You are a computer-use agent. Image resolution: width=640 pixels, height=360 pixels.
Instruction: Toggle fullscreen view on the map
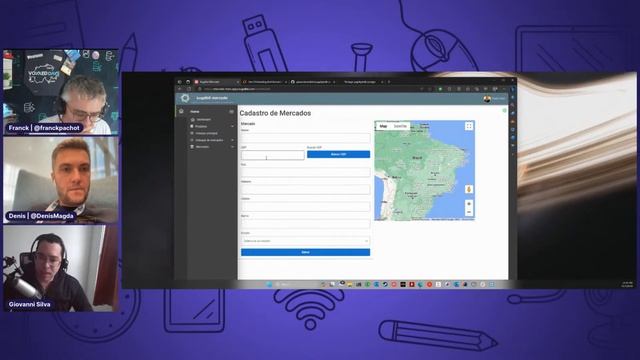[469, 127]
